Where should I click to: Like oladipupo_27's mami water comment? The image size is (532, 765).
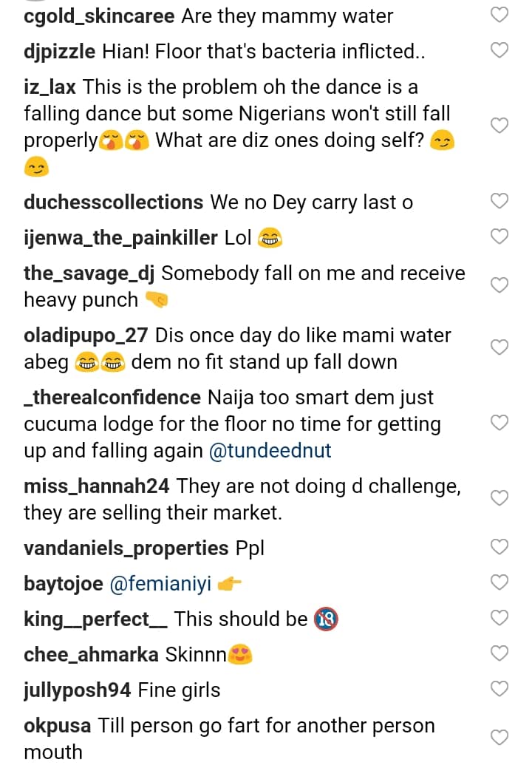pyautogui.click(x=500, y=347)
